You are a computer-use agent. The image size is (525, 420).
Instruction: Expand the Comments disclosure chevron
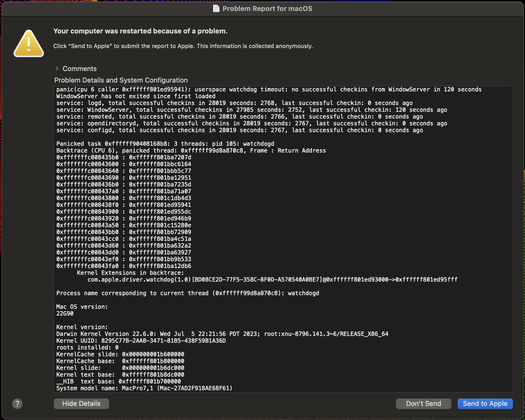(57, 69)
